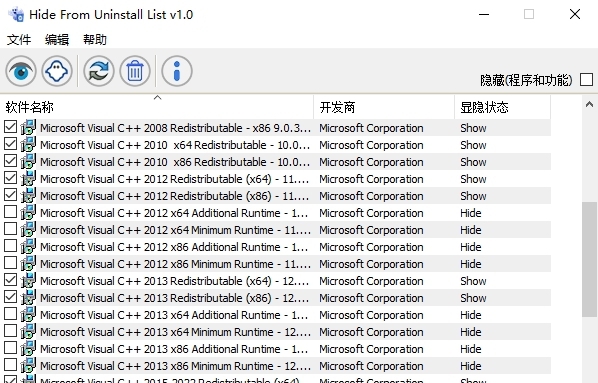Open the 文件 menu
Screen dimensions: 598x383
[19, 39]
